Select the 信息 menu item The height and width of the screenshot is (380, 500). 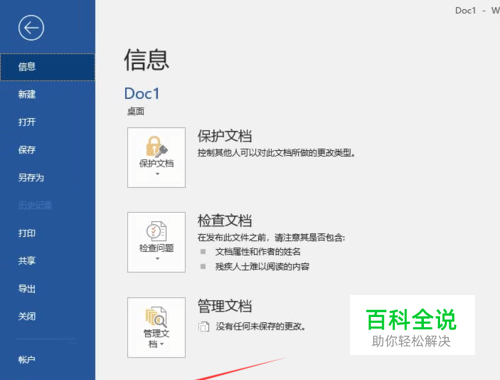click(x=47, y=67)
